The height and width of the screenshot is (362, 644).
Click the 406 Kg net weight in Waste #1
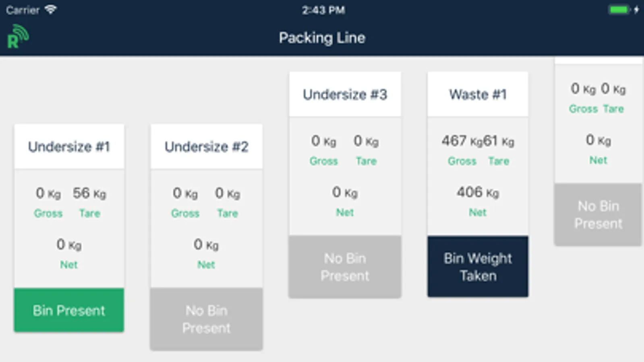pos(478,193)
